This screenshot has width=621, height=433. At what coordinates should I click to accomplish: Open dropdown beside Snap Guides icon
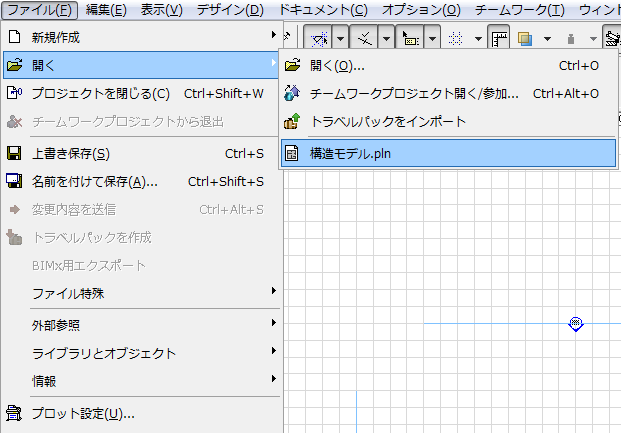[x=387, y=39]
